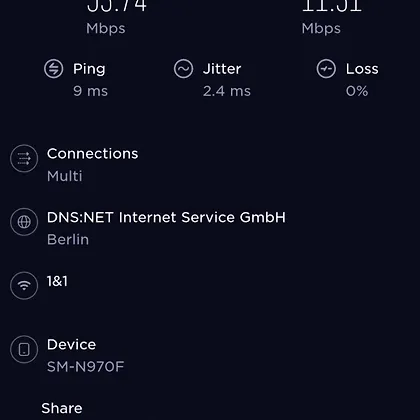The height and width of the screenshot is (420, 420).
Task: Select the Jitter label
Action: [x=222, y=69]
